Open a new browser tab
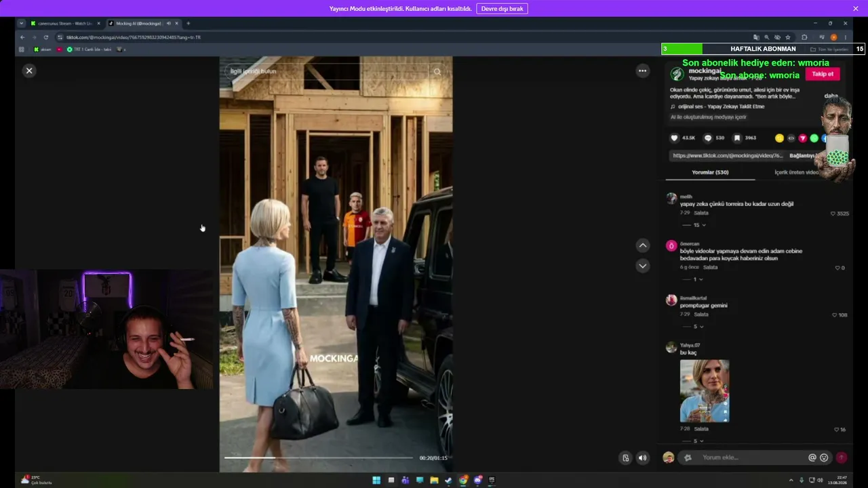The width and height of the screenshot is (868, 488). click(189, 23)
